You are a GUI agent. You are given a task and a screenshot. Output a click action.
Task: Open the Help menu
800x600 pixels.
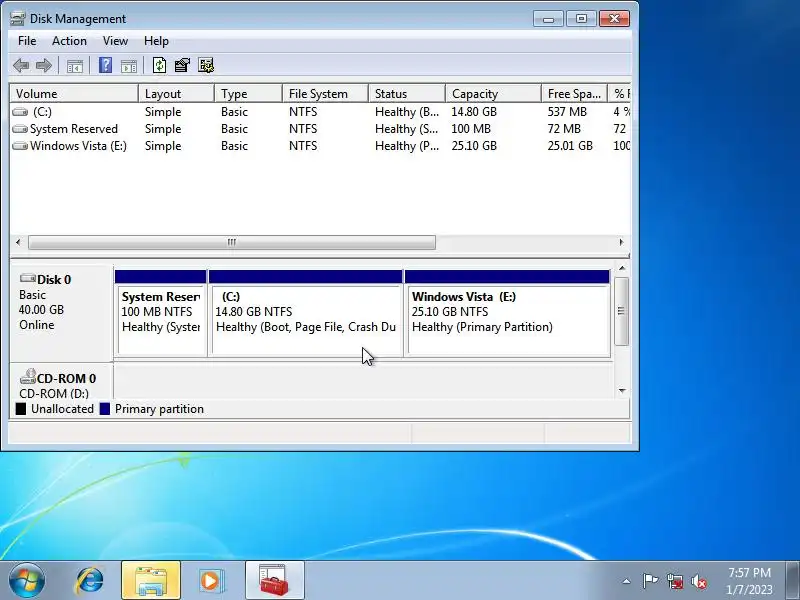tap(156, 41)
